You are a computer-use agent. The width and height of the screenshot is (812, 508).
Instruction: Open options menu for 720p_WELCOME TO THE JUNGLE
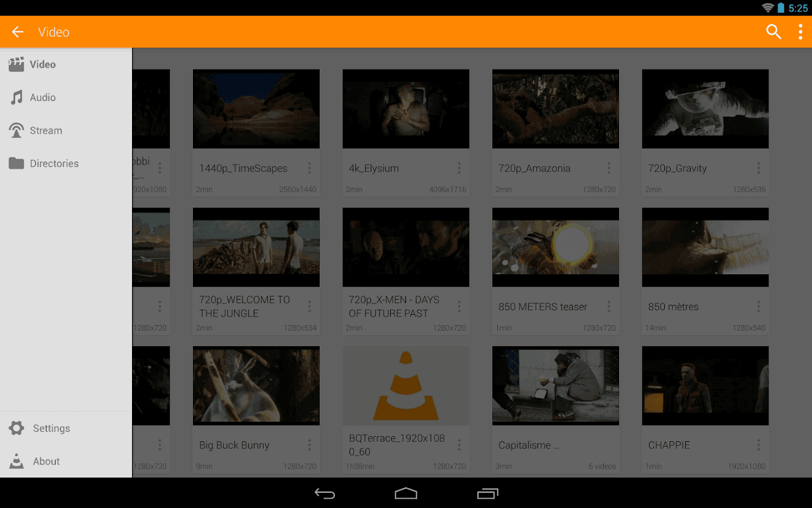(310, 306)
